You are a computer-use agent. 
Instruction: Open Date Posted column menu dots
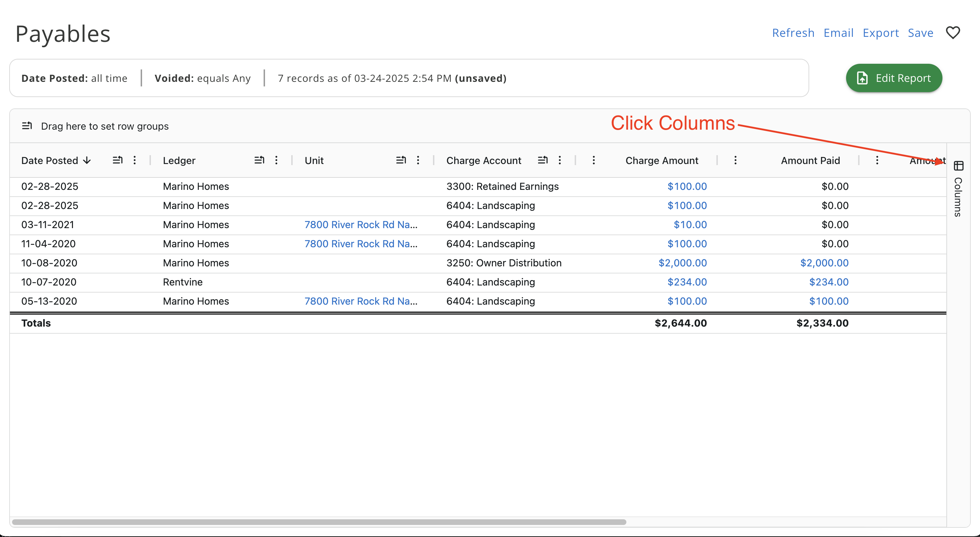click(135, 160)
